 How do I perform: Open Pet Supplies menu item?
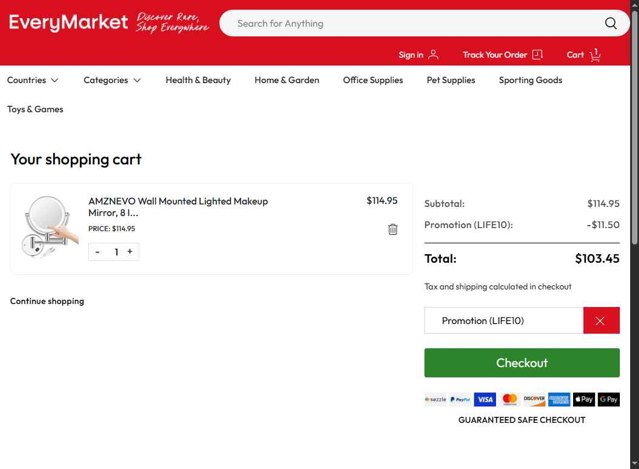tap(451, 80)
